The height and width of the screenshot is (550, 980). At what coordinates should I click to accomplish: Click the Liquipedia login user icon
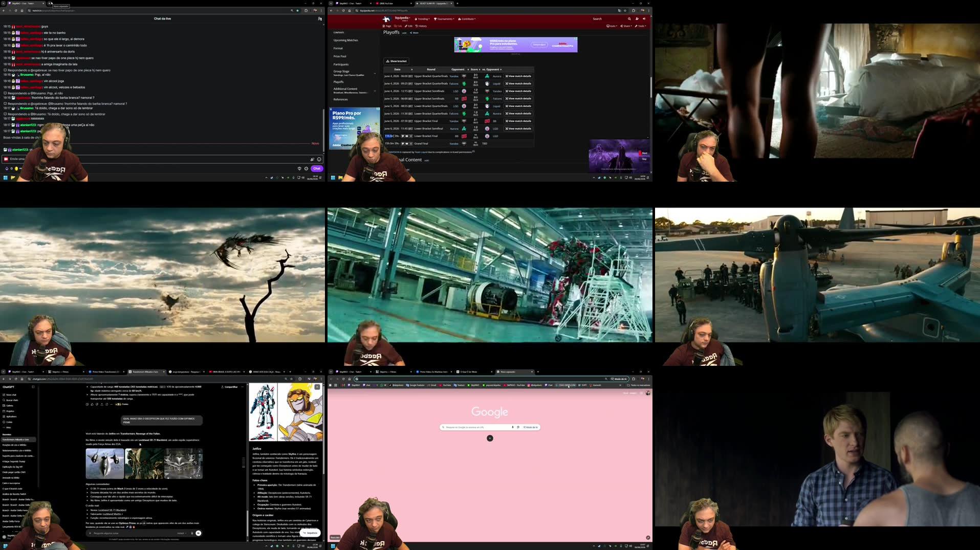coord(637,19)
